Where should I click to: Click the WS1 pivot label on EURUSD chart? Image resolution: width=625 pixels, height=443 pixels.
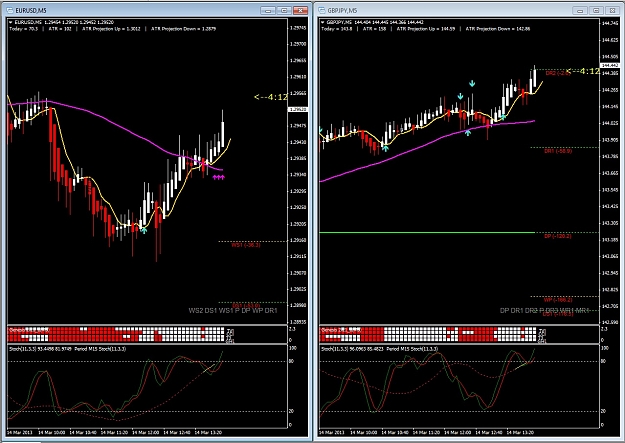point(246,245)
